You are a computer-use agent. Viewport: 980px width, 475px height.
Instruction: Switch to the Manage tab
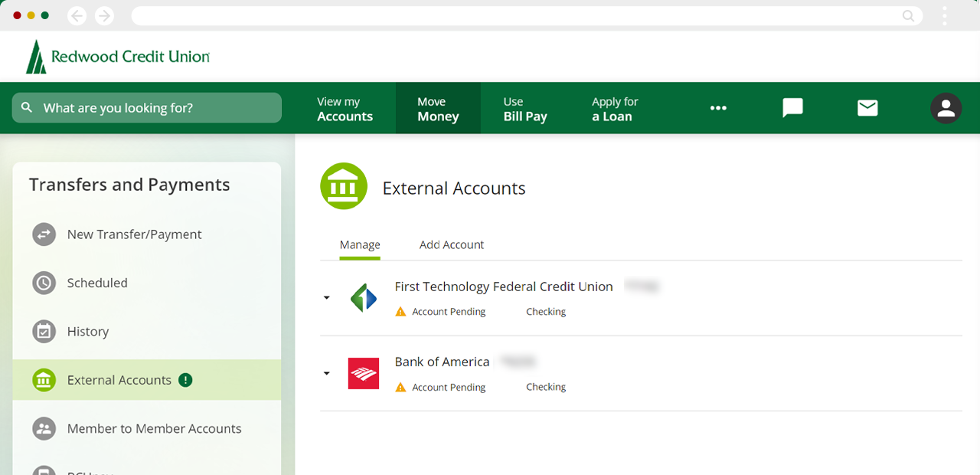[360, 244]
